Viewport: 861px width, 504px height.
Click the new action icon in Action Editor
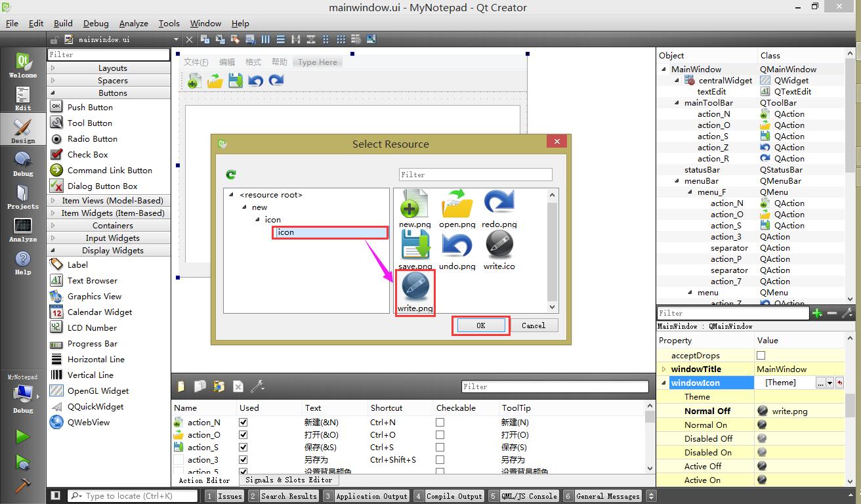click(x=181, y=387)
